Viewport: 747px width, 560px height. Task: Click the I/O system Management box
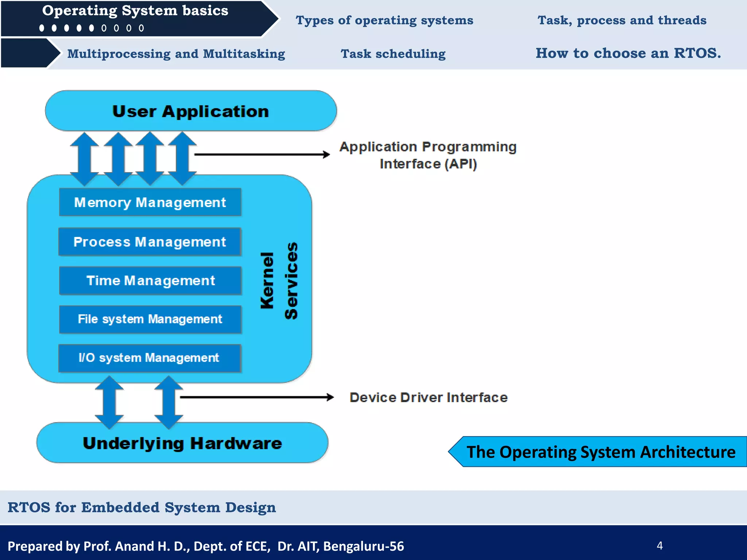pyautogui.click(x=150, y=358)
